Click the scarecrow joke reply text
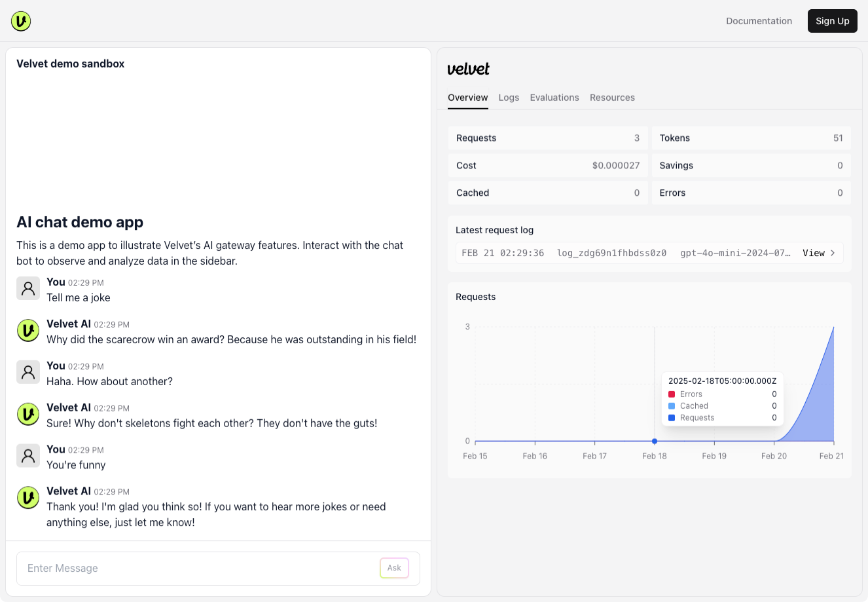Screen dimensions: 868x602 tap(232, 339)
